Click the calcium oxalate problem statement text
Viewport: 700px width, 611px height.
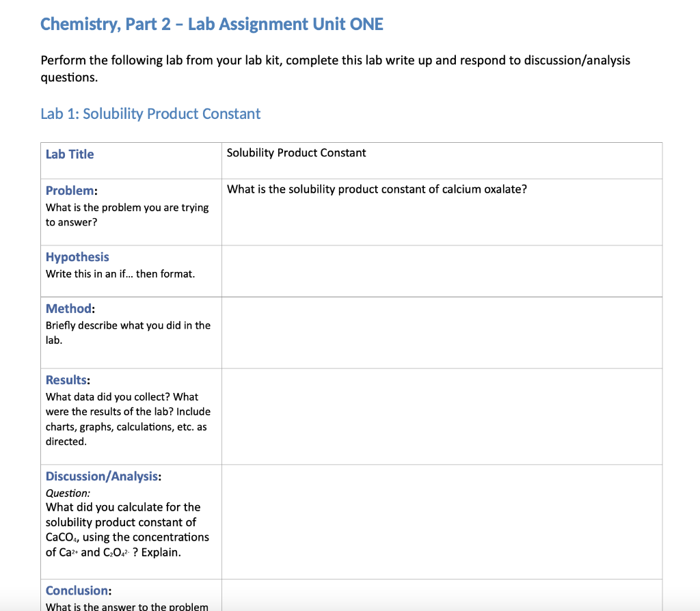click(377, 189)
